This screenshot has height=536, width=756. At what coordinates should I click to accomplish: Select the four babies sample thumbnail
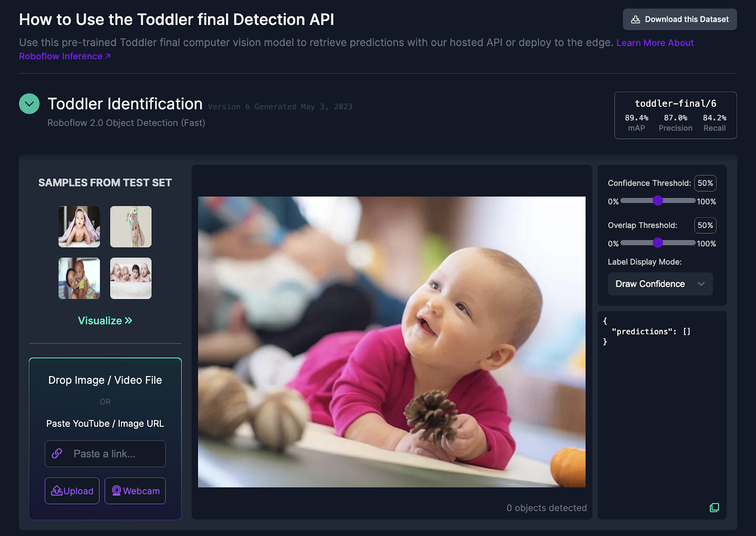[x=131, y=278]
